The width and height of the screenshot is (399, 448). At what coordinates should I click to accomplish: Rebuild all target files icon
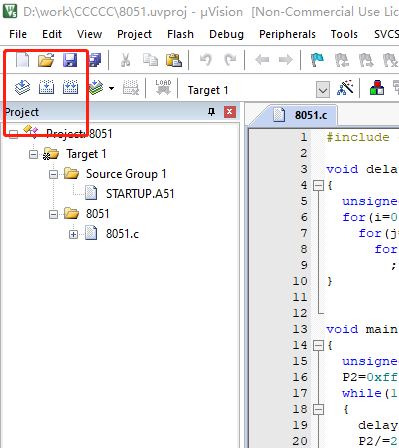70,88
